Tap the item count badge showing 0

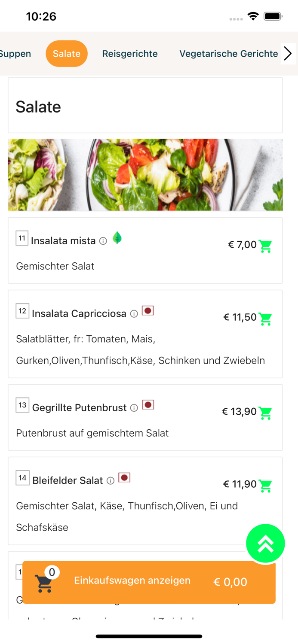point(52,571)
